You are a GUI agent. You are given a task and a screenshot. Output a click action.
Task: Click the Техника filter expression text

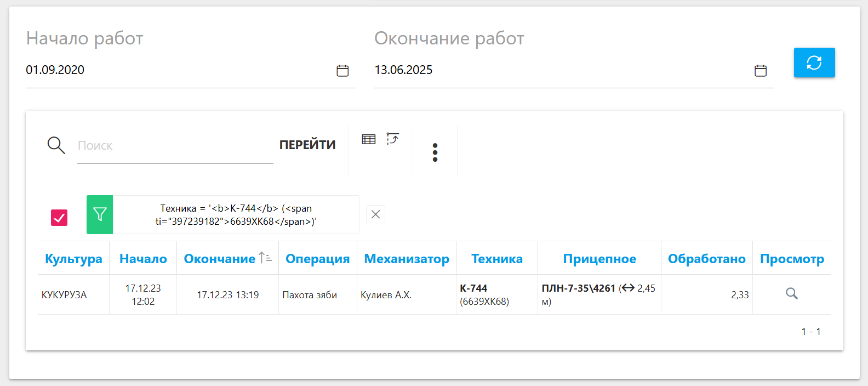click(236, 215)
